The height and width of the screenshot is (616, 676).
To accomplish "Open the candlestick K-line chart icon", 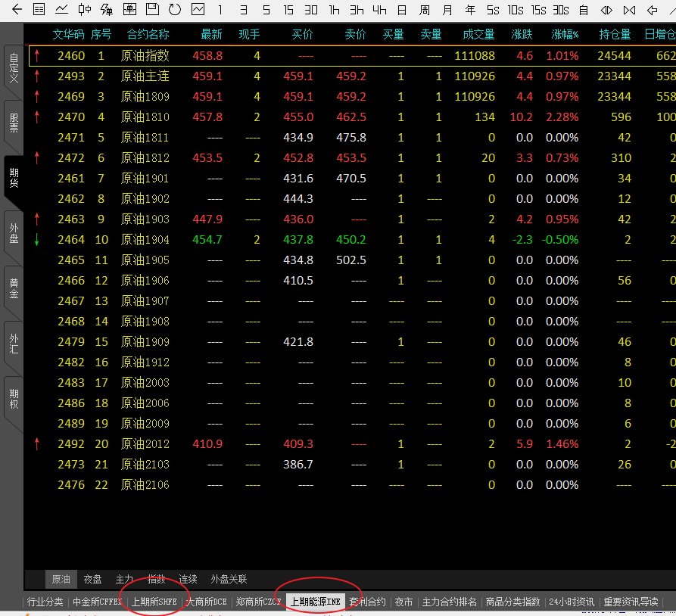I will tap(85, 10).
